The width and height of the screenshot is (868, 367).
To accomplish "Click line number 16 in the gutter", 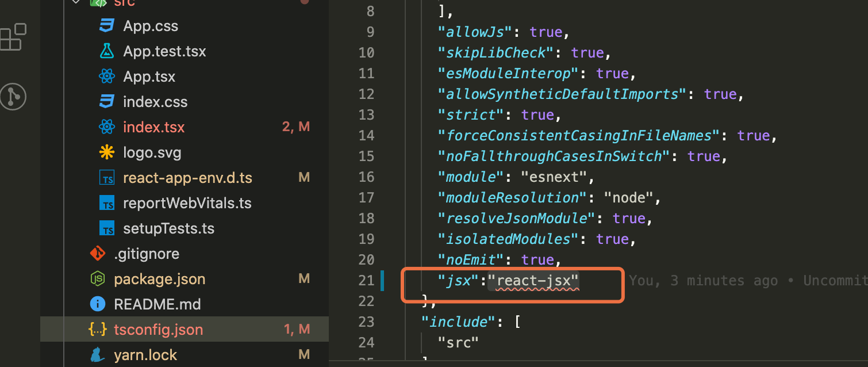I will (366, 177).
